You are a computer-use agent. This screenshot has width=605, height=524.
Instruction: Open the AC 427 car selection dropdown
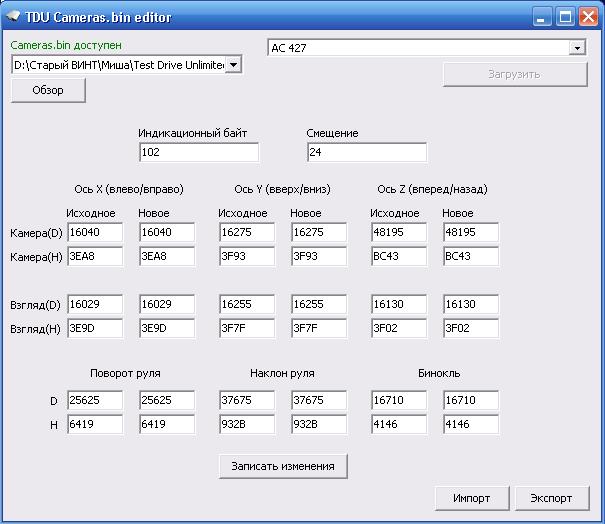[578, 48]
